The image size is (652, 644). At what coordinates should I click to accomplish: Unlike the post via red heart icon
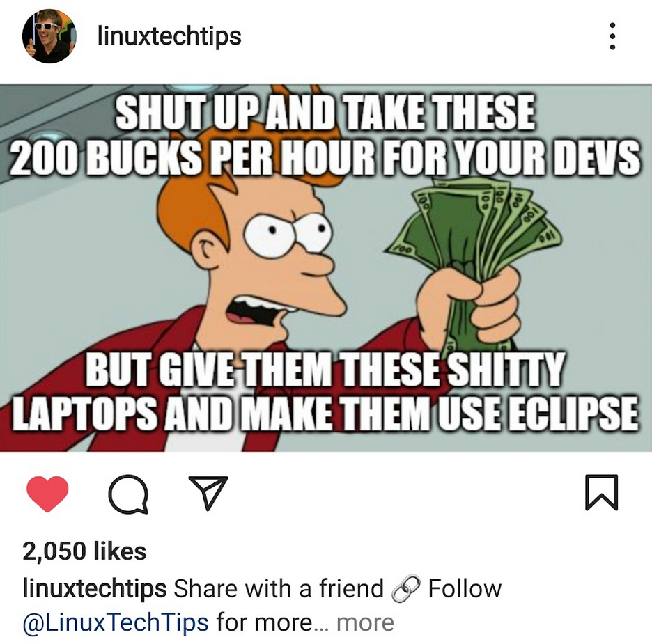47,494
